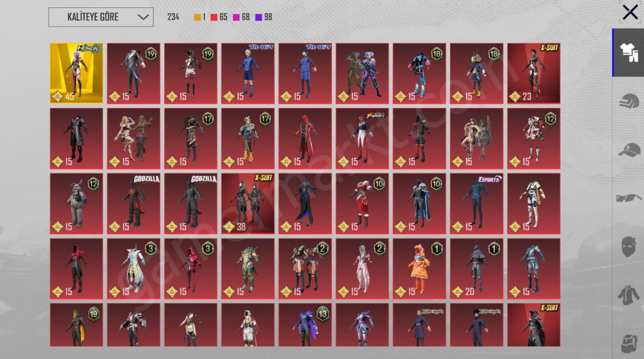Screen dimensions: 644x359
Task: Pick the yellow-hooded outfit with badge 19
Action: [x=76, y=325]
